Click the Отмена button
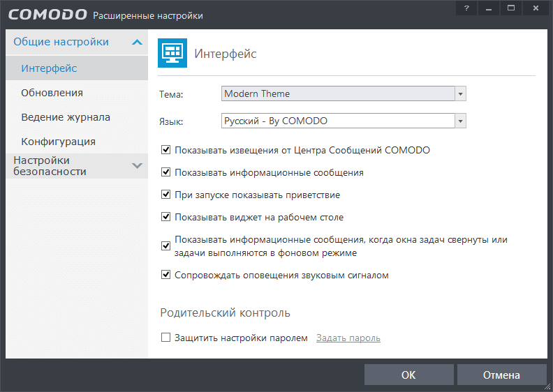553x392 pixels. (x=501, y=375)
